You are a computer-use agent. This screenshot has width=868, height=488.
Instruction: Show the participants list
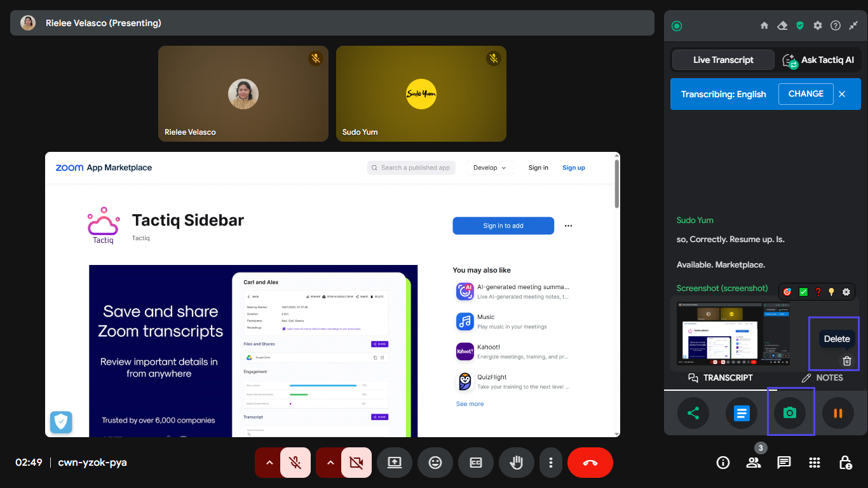(x=754, y=463)
